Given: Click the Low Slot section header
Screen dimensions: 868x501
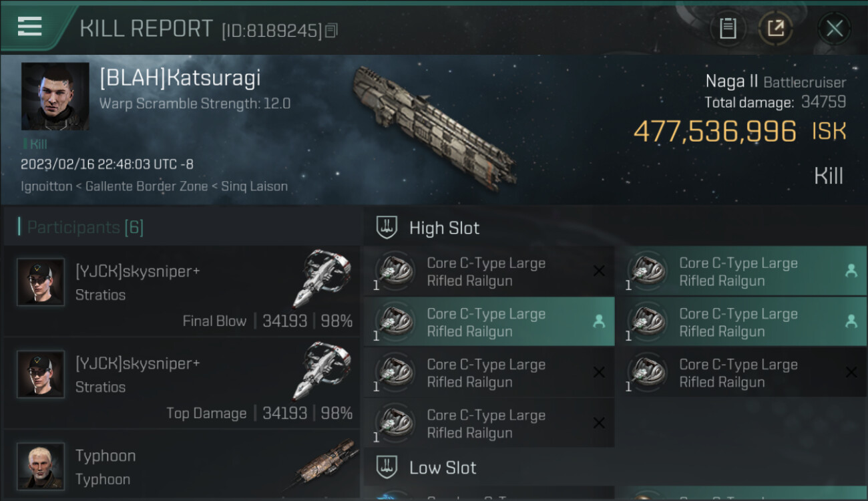Looking at the screenshot, I should (443, 468).
